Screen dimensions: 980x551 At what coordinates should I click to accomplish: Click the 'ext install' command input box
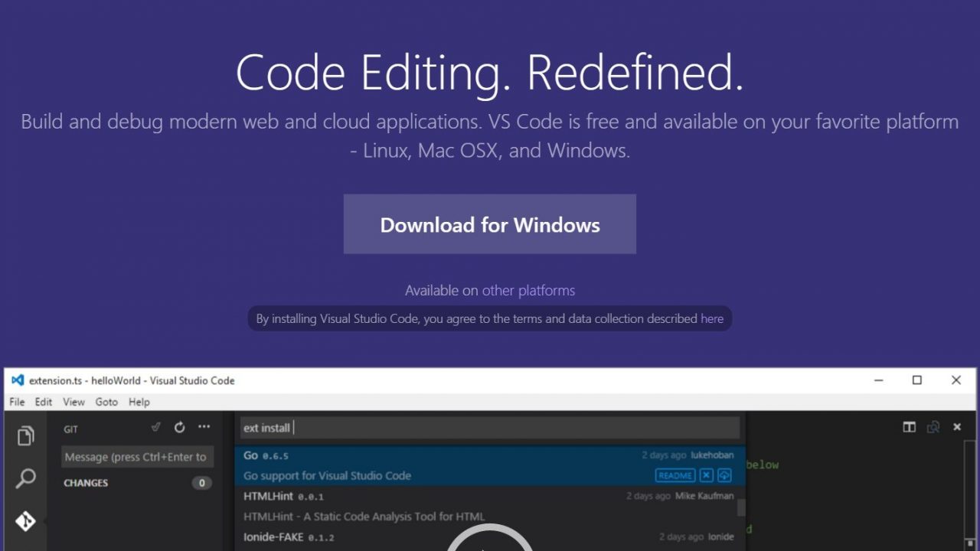[490, 428]
